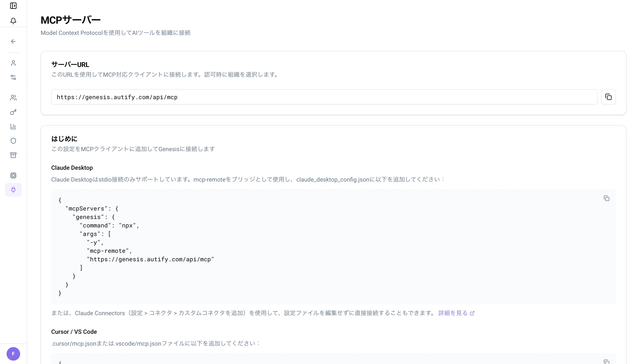Click the MCPサーバー page title
This screenshot has width=640, height=364.
pos(71,20)
